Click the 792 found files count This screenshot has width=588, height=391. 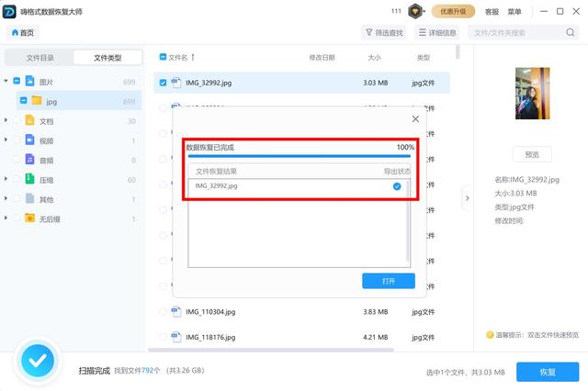click(x=147, y=371)
